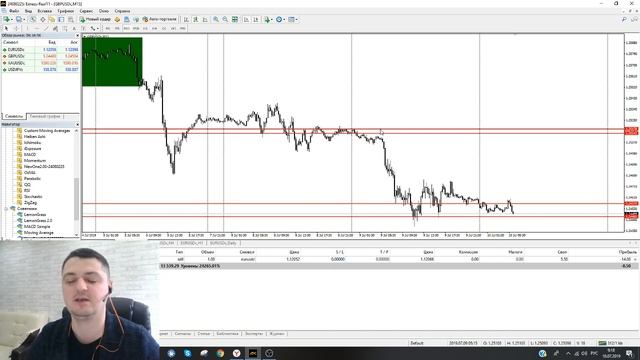The image size is (640, 360).
Task: Toggle chart shift icon
Action: 256,19
